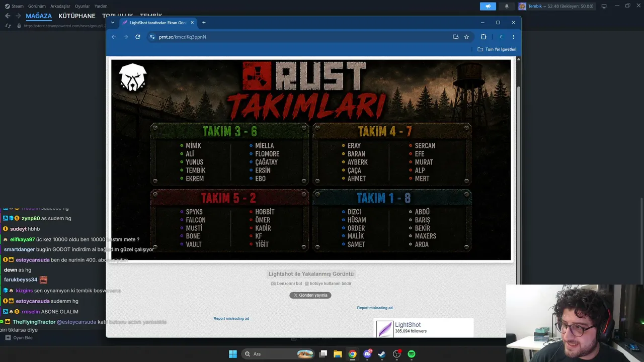Go forward in Steam navigation
The image size is (644, 362).
pyautogui.click(x=18, y=16)
